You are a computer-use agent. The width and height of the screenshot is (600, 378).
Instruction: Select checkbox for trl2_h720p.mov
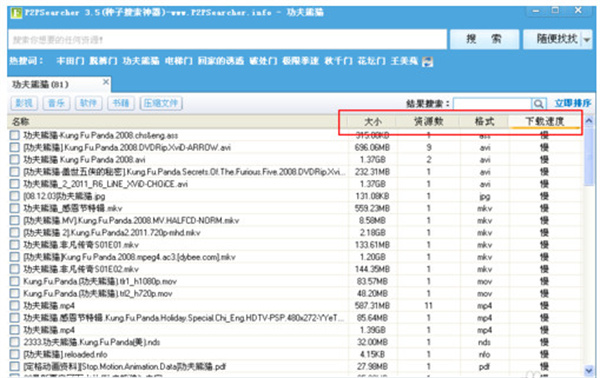tap(15, 293)
